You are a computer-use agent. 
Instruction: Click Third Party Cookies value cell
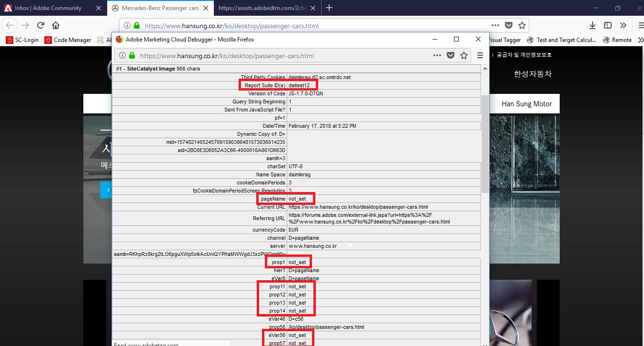[x=384, y=77]
